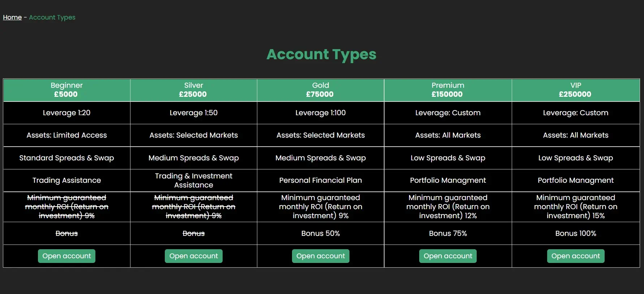Open account for the VIP plan
The image size is (644, 294).
576,256
